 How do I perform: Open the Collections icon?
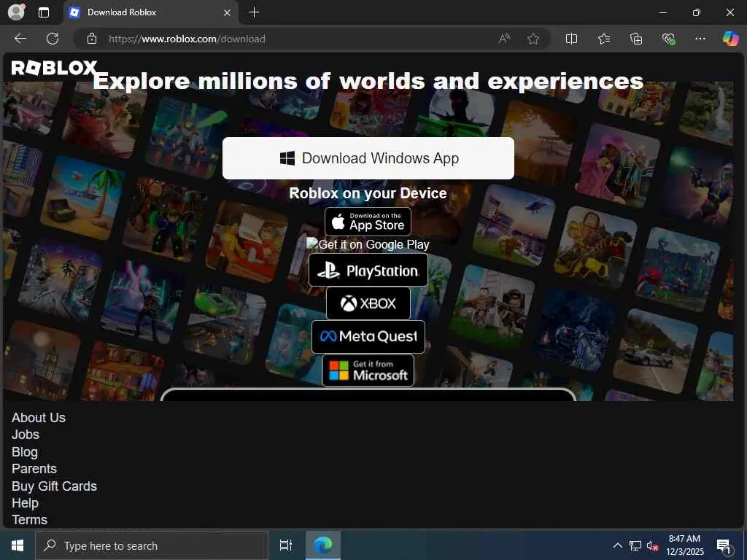tap(636, 39)
